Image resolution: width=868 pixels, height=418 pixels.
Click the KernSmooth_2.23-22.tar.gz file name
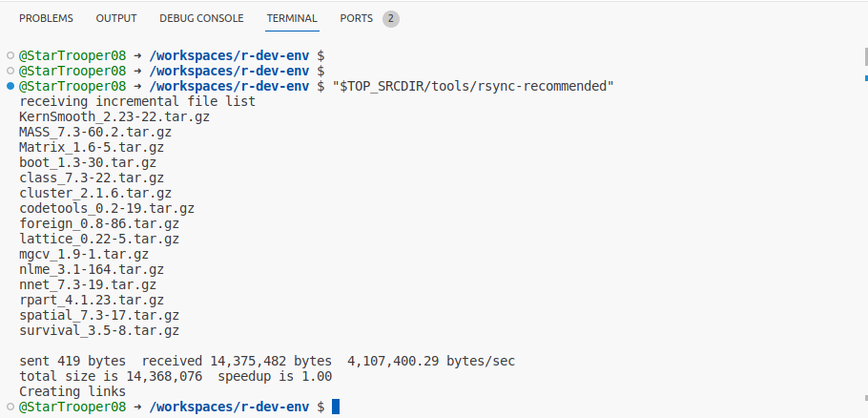click(114, 116)
